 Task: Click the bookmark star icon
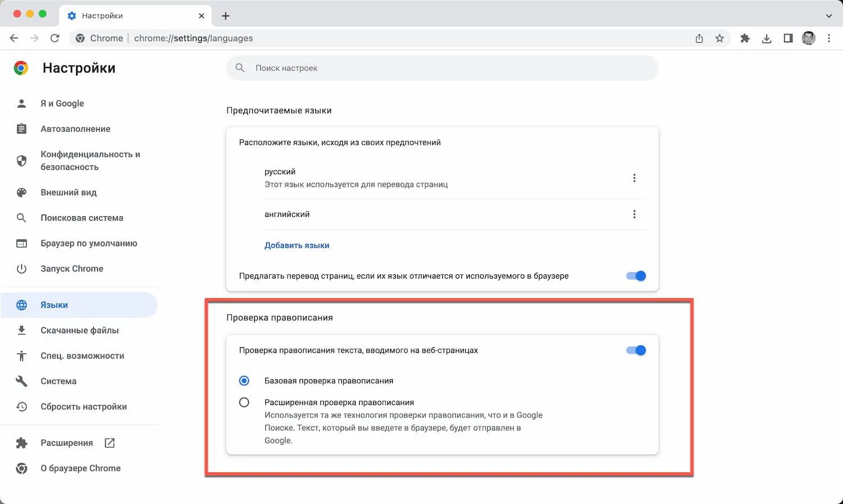719,38
